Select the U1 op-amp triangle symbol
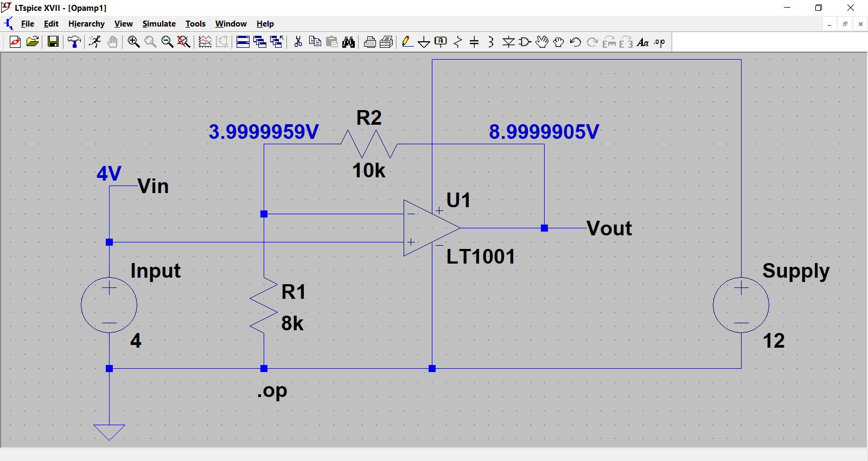The width and height of the screenshot is (868, 461). click(x=432, y=228)
